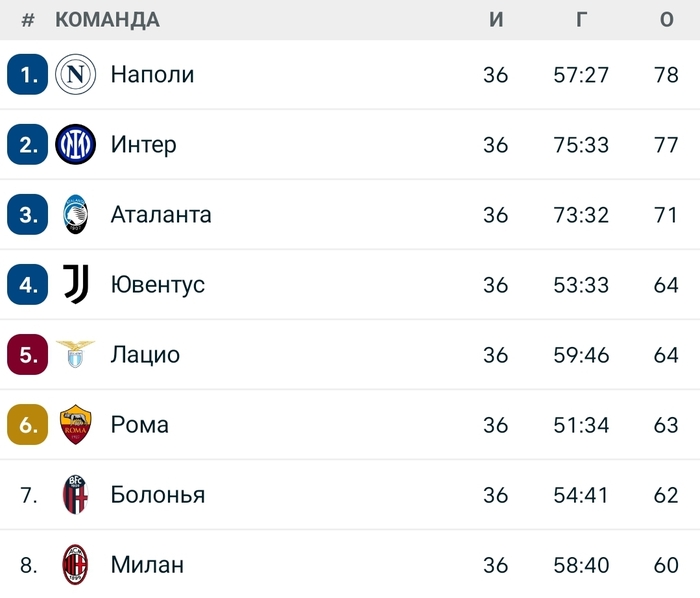700x598 pixels.
Task: Open the Интер team link
Action: [x=143, y=145]
